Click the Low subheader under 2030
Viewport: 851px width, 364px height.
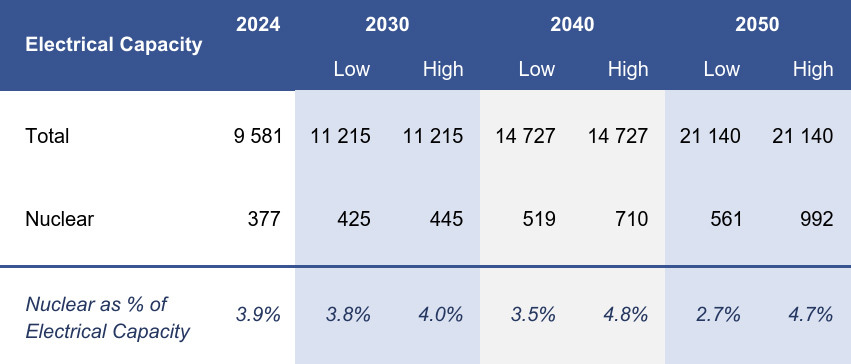click(352, 69)
